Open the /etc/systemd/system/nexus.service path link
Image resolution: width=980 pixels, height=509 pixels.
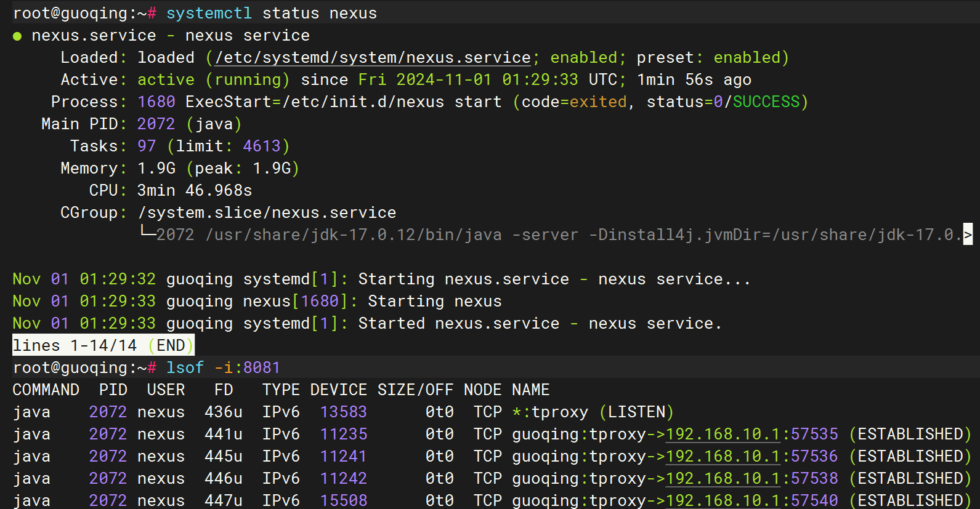[373, 58]
